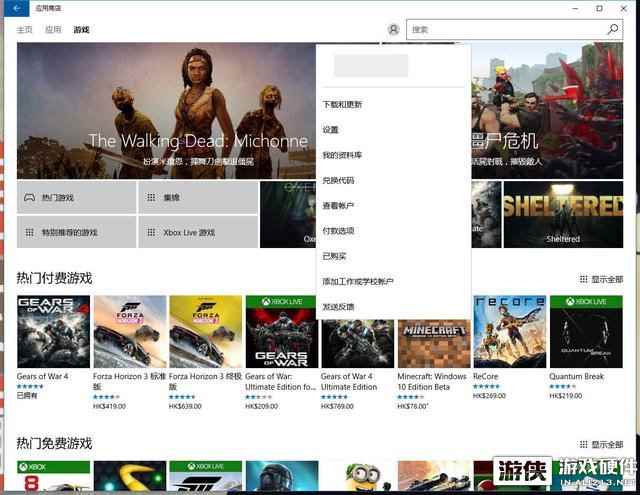The width and height of the screenshot is (640, 495).
Task: Open the Sheltered game tile
Action: [563, 215]
